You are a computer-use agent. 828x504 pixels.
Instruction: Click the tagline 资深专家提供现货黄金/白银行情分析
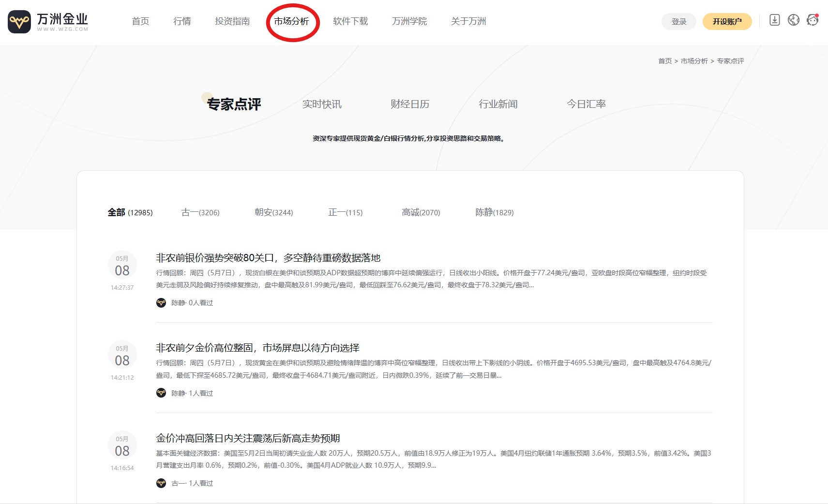[409, 138]
